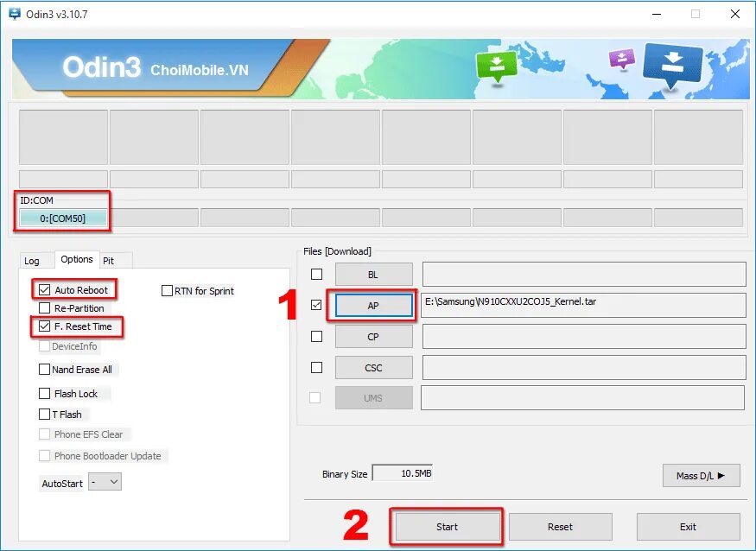Check the RTN for Sprint option

(167, 291)
